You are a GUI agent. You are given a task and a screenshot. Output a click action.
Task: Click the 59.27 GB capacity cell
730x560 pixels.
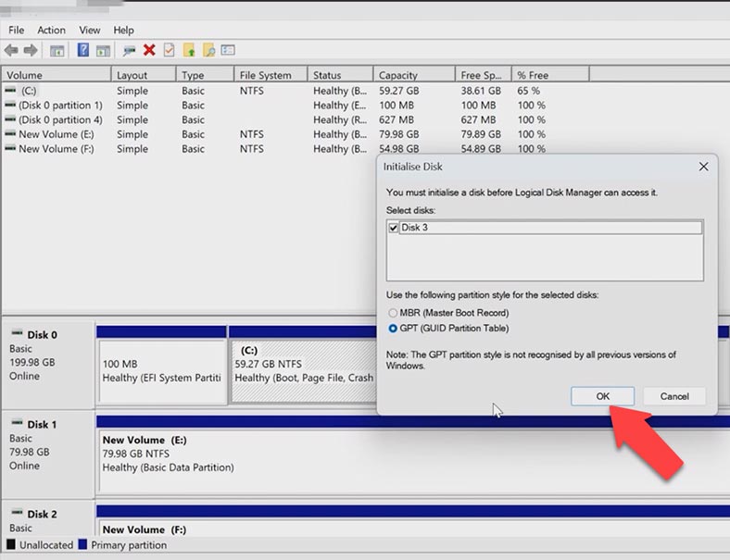[399, 90]
